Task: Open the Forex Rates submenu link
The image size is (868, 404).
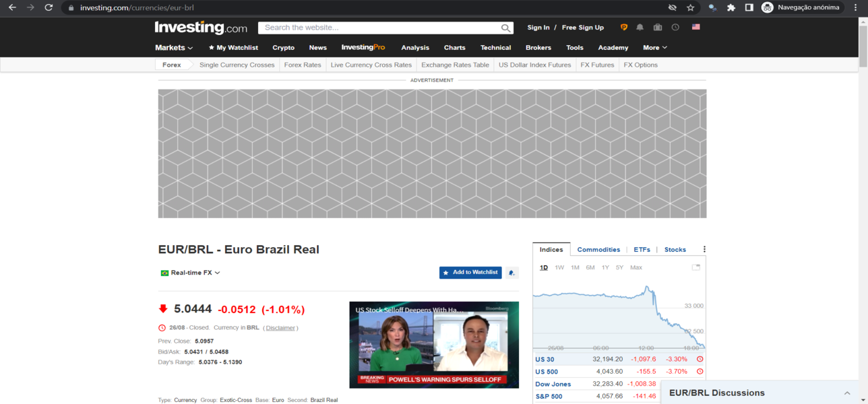Action: [x=303, y=65]
